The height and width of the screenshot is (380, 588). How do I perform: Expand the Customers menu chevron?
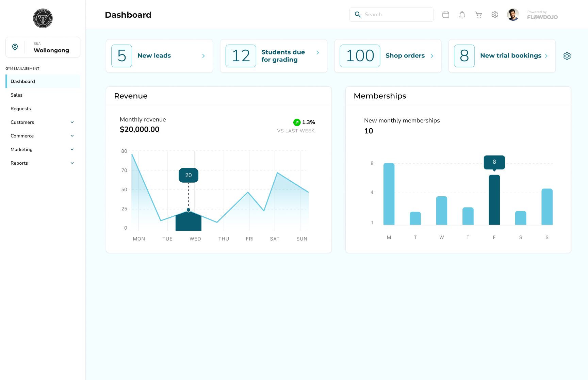coord(72,122)
